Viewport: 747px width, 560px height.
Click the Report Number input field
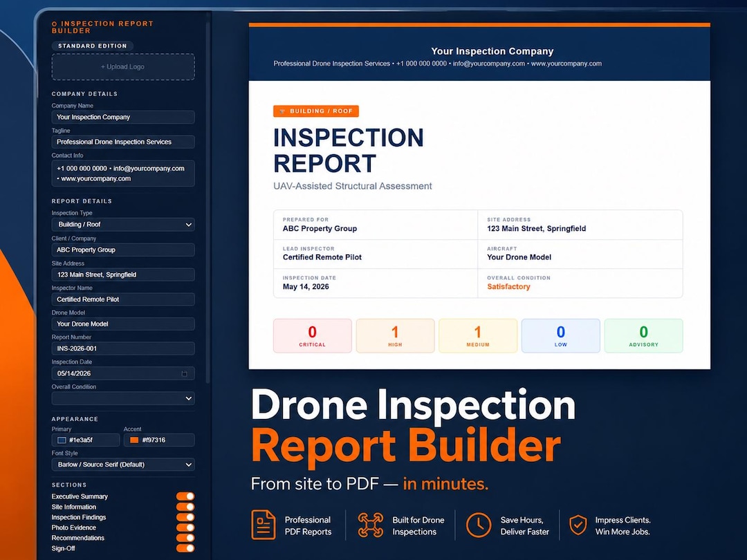[x=123, y=348]
